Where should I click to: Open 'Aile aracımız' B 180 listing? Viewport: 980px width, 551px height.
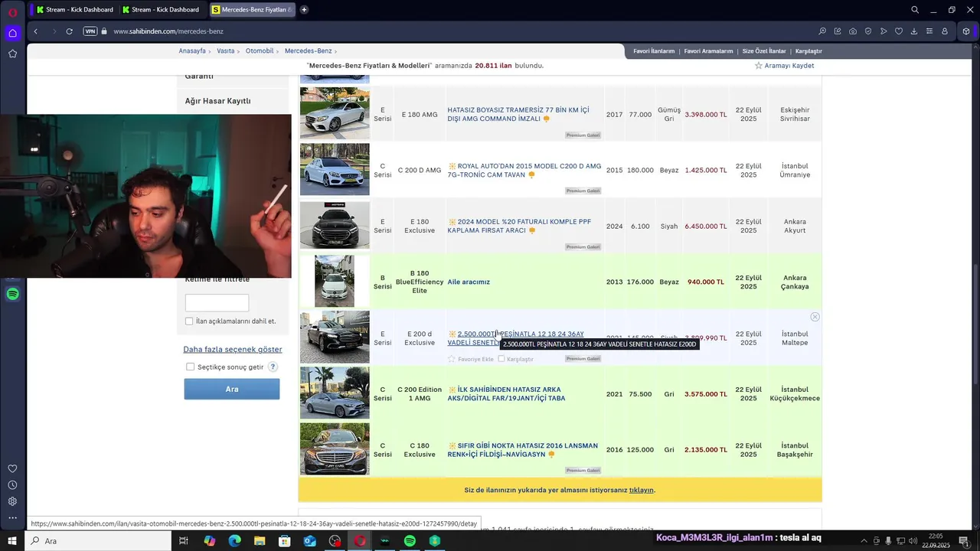[469, 282]
